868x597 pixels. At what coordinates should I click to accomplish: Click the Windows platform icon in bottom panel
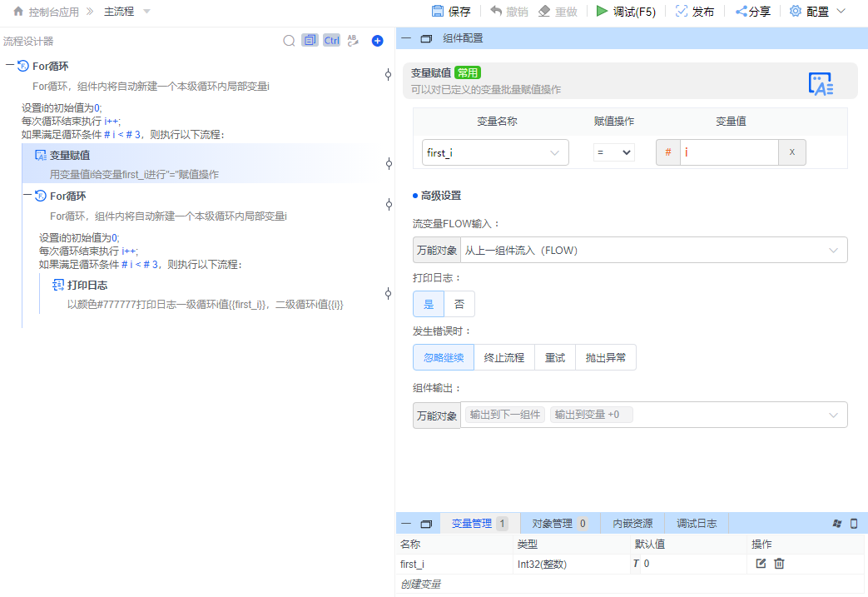tap(837, 524)
